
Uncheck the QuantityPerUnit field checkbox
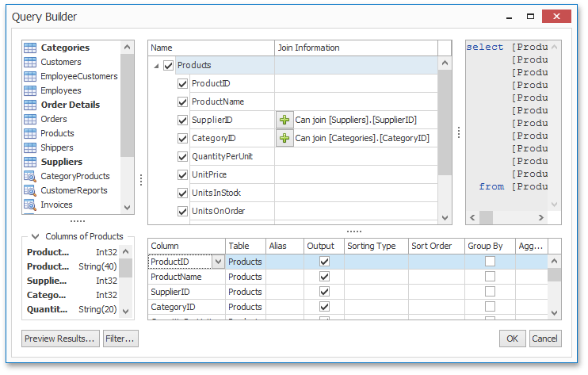coord(182,157)
